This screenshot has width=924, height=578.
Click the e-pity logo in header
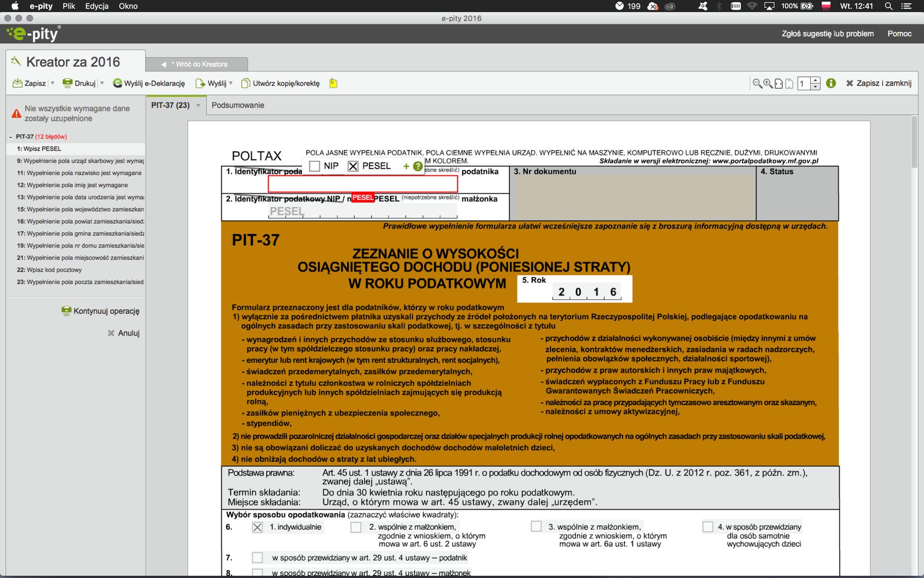click(x=34, y=34)
